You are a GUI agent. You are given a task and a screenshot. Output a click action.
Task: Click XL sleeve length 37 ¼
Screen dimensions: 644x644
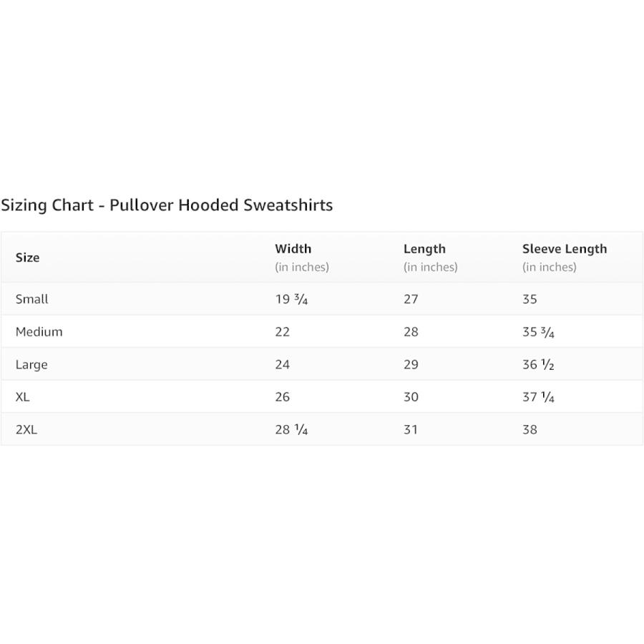coord(538,397)
